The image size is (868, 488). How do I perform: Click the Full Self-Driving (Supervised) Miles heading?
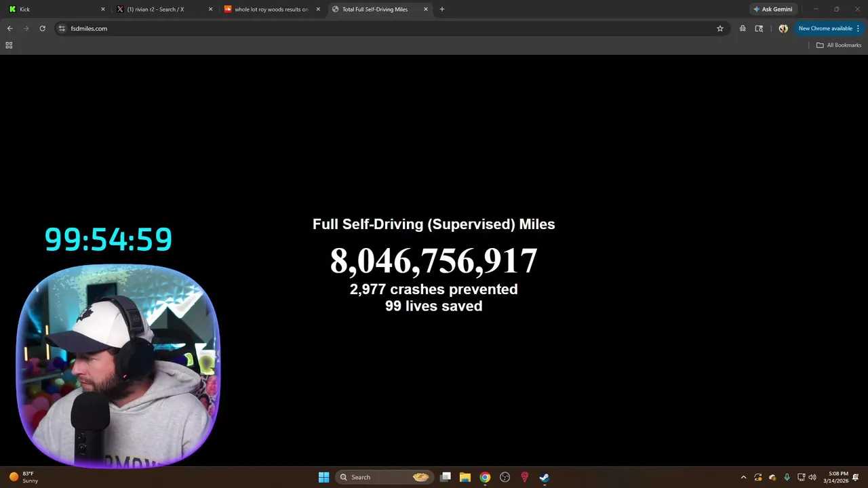(434, 224)
